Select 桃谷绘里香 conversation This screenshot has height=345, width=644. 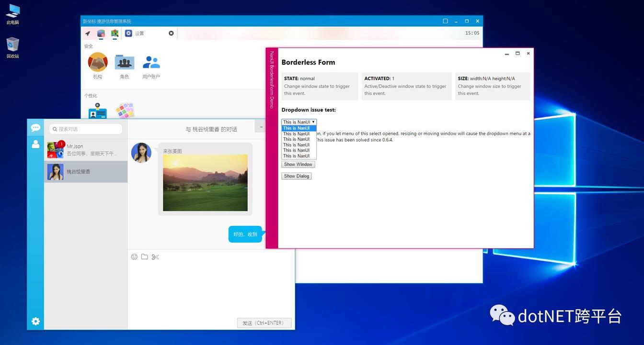click(x=86, y=172)
